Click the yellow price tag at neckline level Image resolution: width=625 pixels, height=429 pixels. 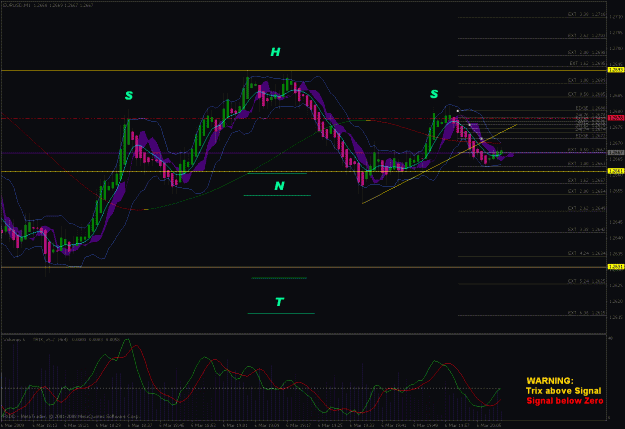tap(615, 171)
